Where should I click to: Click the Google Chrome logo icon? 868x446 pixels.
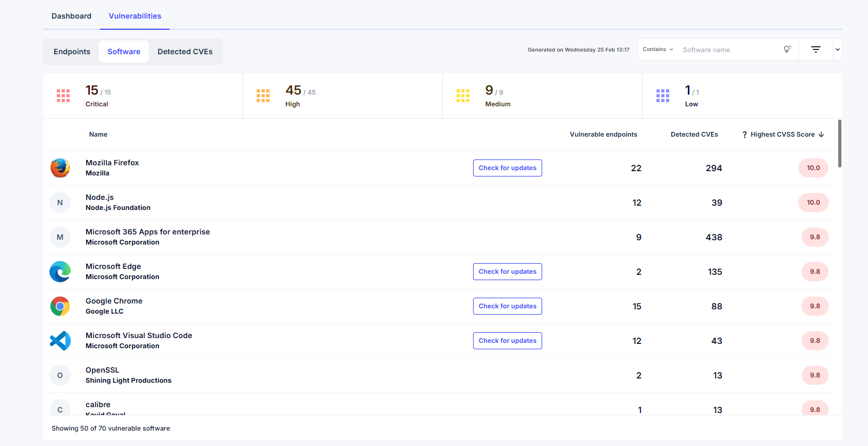tap(60, 306)
